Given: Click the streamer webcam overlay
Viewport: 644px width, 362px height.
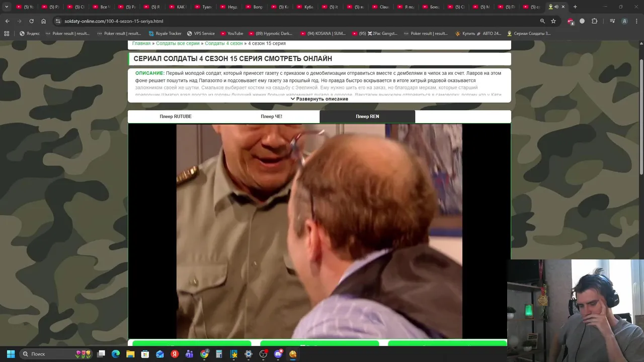Looking at the screenshot, I should pyautogui.click(x=575, y=303).
